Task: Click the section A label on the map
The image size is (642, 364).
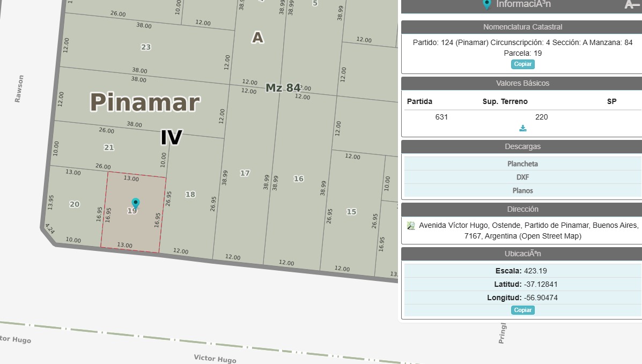Action: pyautogui.click(x=257, y=38)
